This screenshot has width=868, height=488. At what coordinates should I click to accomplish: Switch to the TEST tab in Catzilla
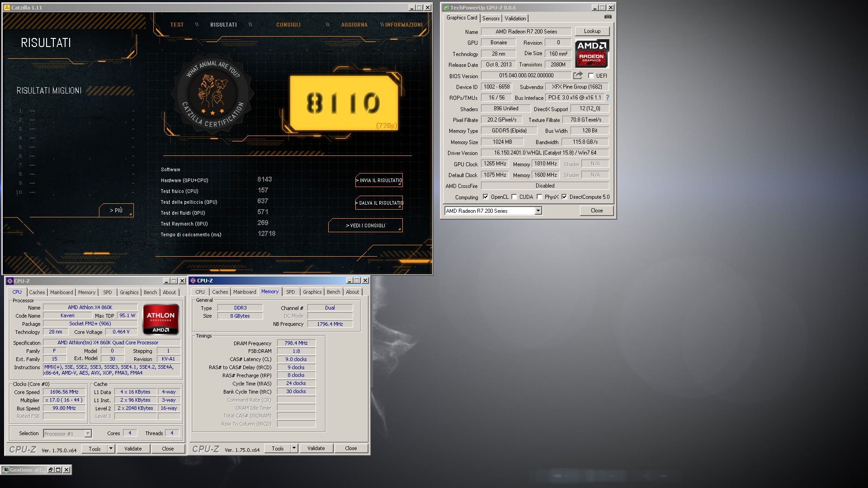177,25
